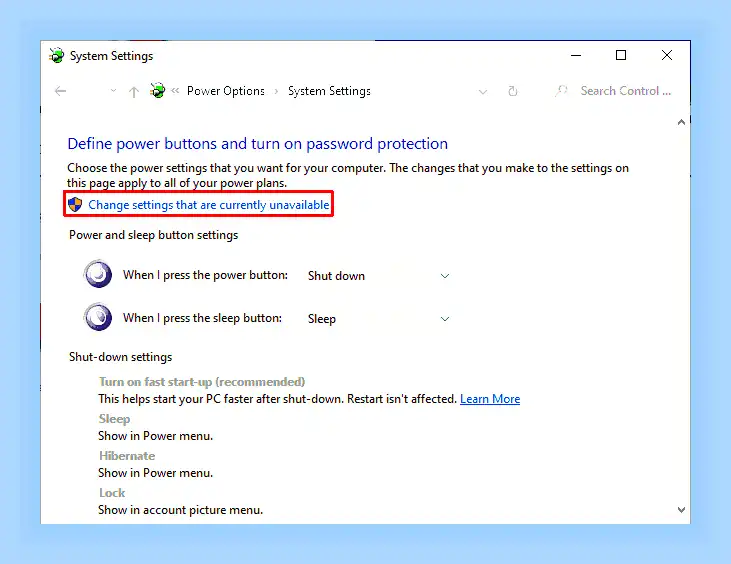Click the search magnifier icon
Screen dimensions: 731x564
561,90
